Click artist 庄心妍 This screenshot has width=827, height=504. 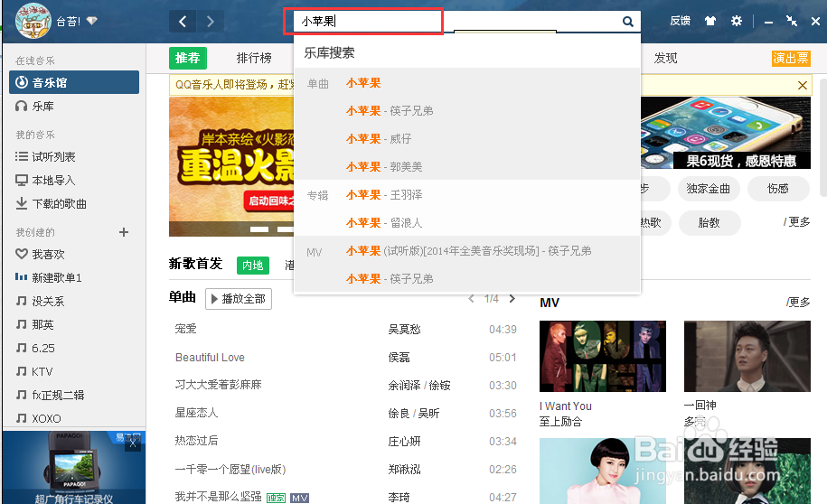pyautogui.click(x=405, y=442)
